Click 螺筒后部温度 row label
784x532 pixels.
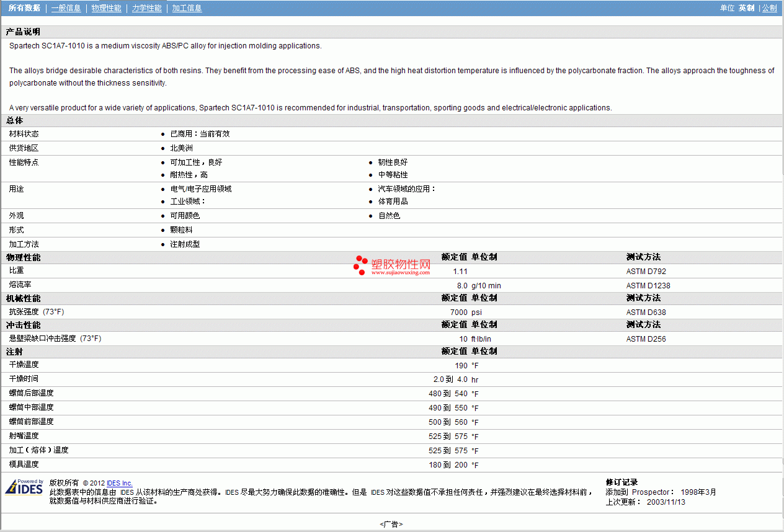point(31,393)
